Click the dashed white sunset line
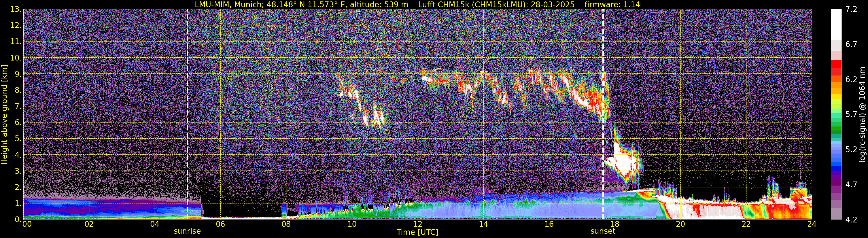Screen dimensions: 868x238 pyautogui.click(x=603, y=114)
